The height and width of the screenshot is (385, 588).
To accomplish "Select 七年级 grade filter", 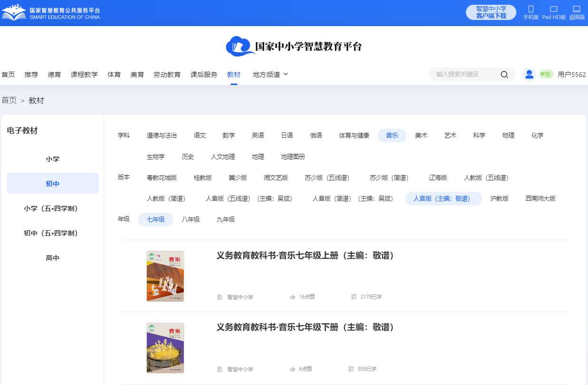I will click(156, 219).
